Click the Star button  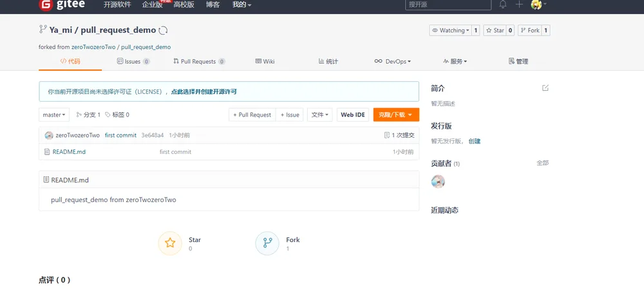pyautogui.click(x=495, y=30)
